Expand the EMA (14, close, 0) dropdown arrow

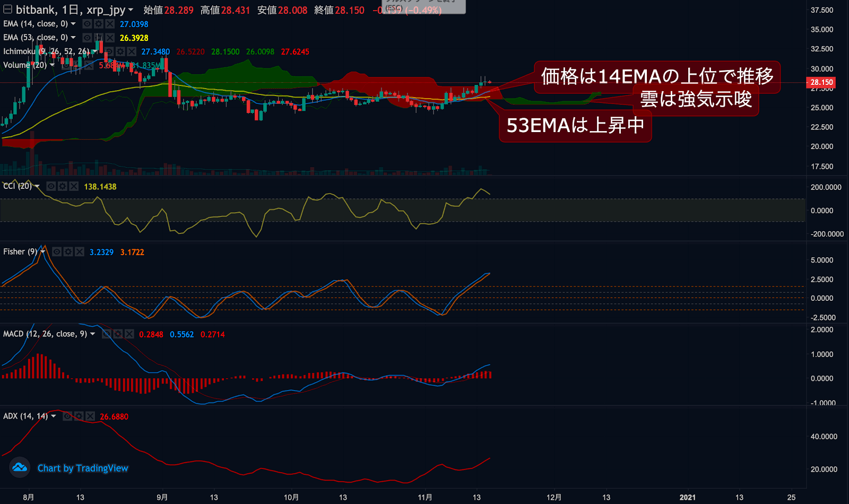point(73,24)
